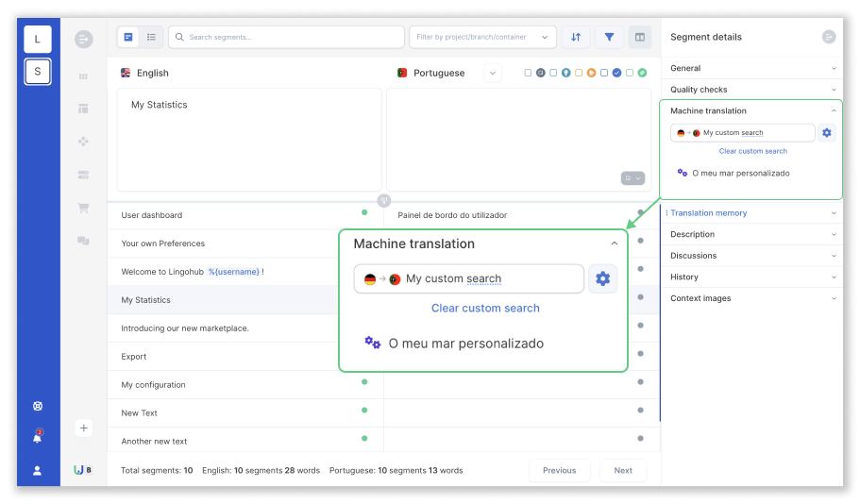Open Filter by project/branch/container dropdown
The width and height of the screenshot is (860, 504).
pyautogui.click(x=482, y=37)
